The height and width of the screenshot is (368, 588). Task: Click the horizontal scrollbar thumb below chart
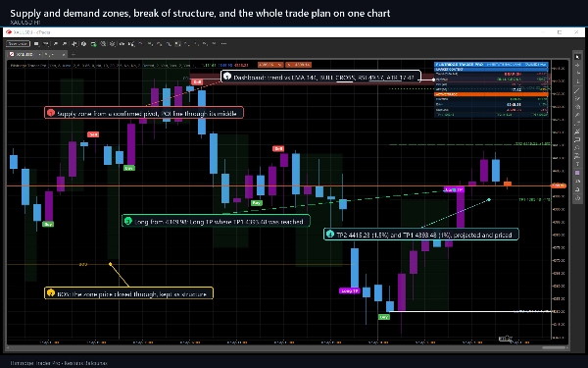(554, 347)
